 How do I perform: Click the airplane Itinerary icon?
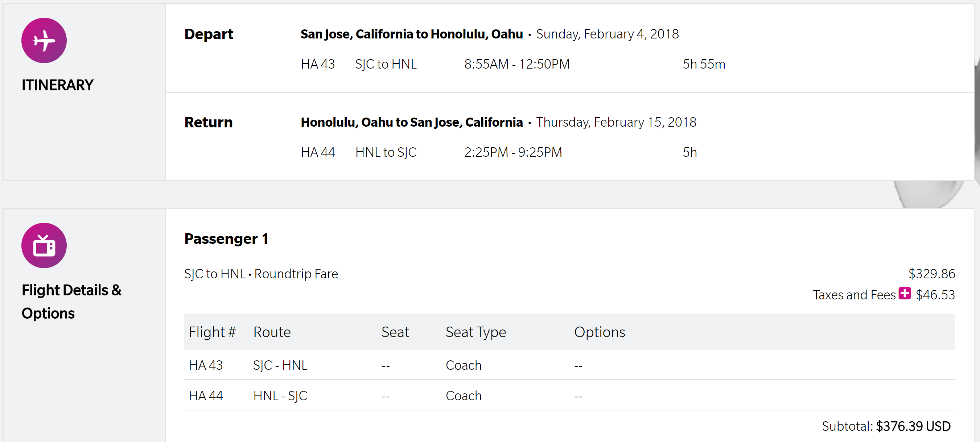44,40
